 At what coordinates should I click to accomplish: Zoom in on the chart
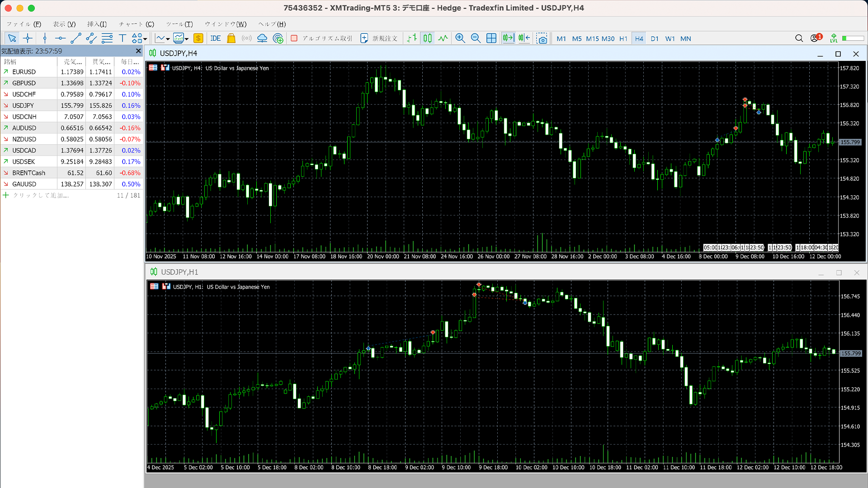click(x=460, y=38)
